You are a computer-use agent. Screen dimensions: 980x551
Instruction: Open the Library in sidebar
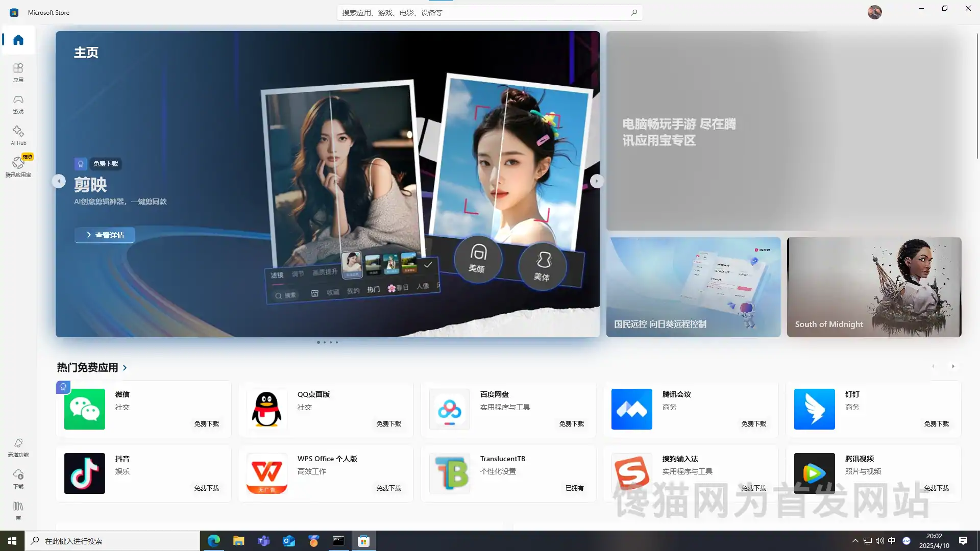[x=18, y=510]
